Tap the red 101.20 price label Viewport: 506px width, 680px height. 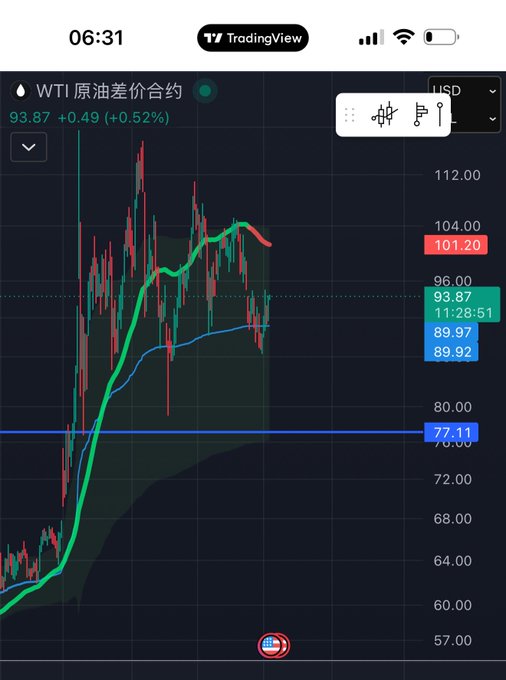click(x=456, y=245)
